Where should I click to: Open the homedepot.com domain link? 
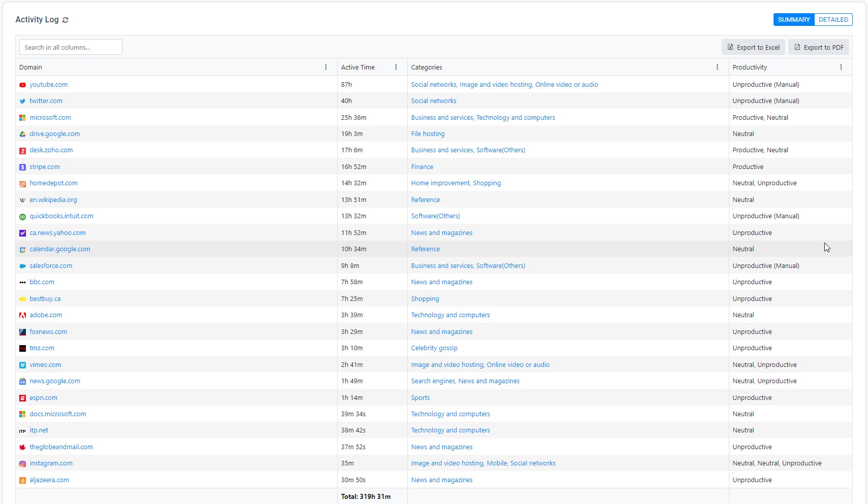tap(53, 183)
